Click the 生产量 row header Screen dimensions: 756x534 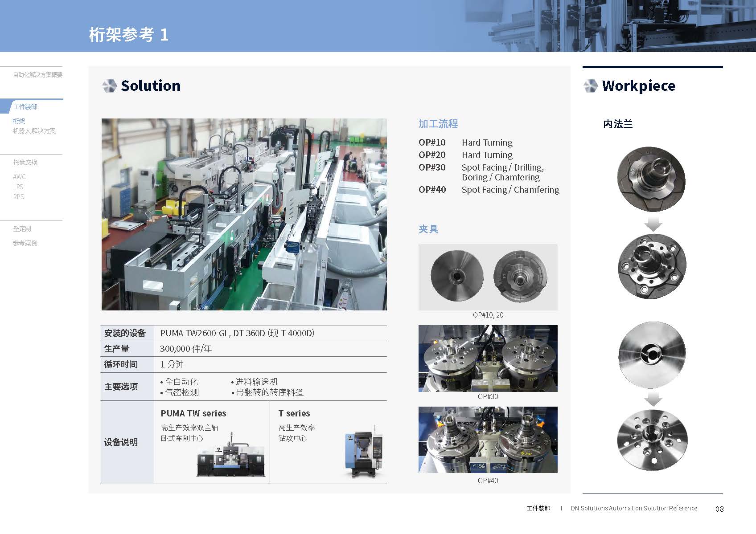116,349
